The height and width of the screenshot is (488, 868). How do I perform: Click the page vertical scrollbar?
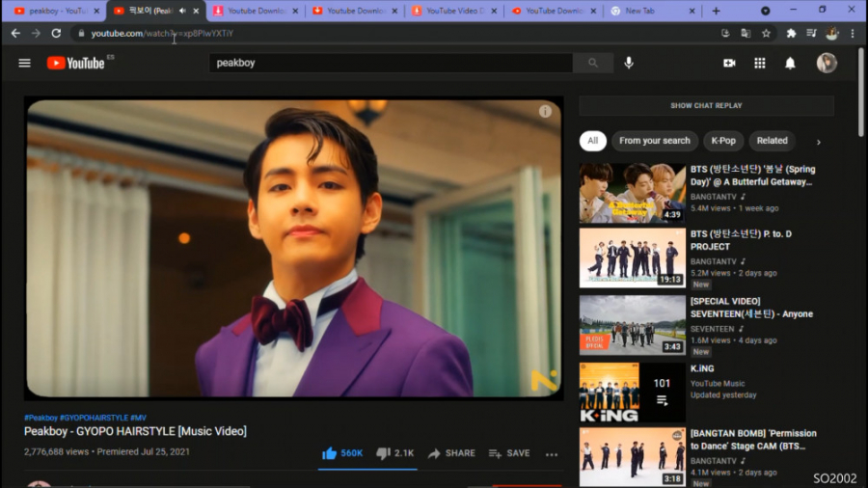861,92
